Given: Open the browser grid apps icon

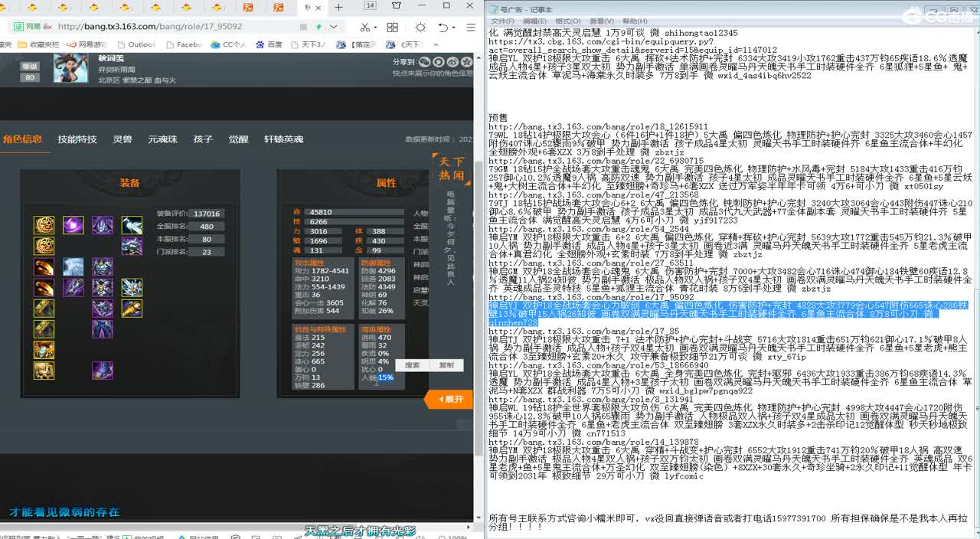Looking at the screenshot, I should point(392,27).
